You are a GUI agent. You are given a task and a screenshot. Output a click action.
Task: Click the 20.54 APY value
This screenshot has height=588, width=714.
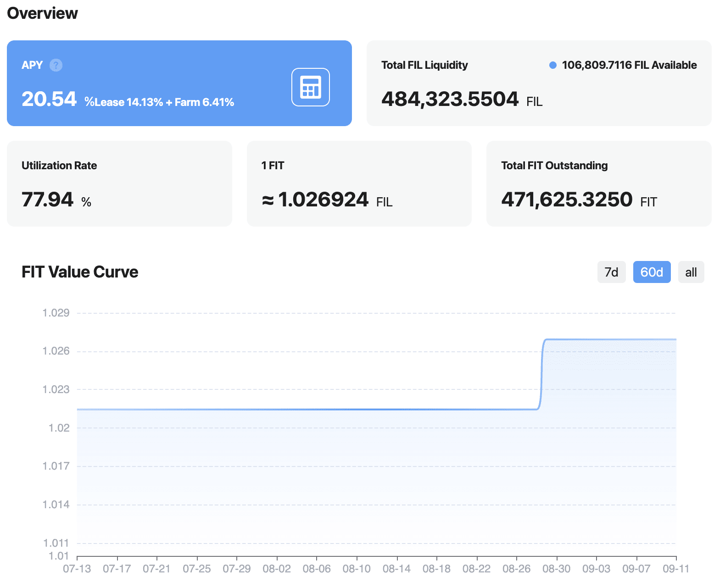pyautogui.click(x=49, y=99)
